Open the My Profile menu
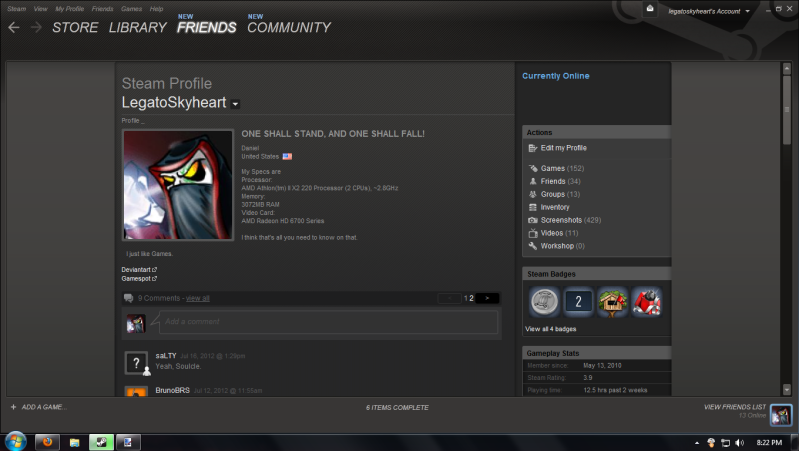The height and width of the screenshot is (451, 799). coord(69,9)
